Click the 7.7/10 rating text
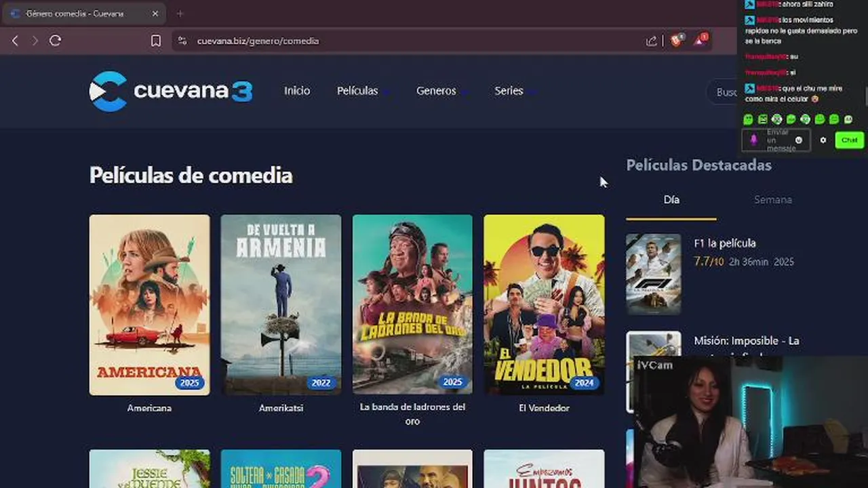The height and width of the screenshot is (488, 868). 709,262
